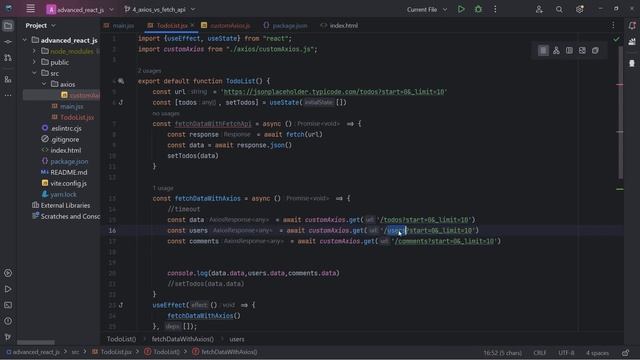Open the Pull Requests tool window
This screenshot has height=360, width=640.
8,58
